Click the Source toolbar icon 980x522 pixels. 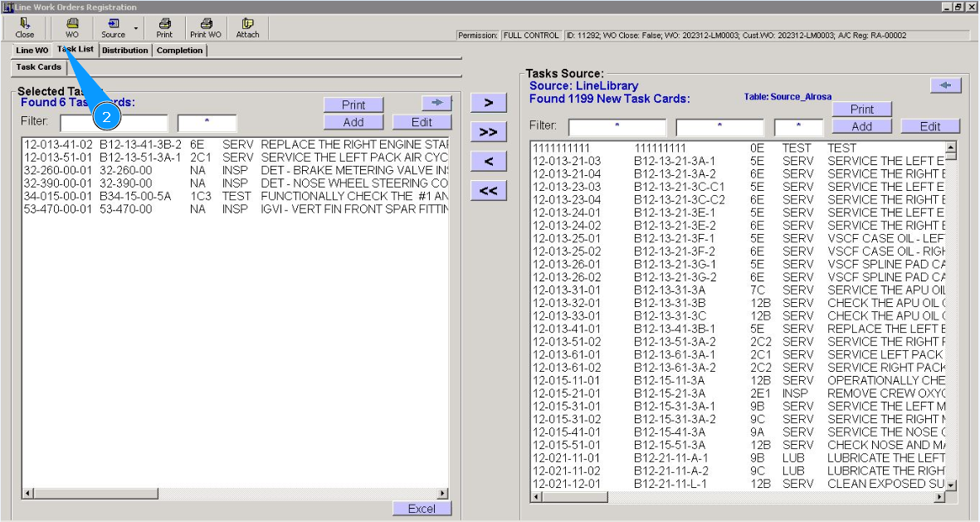click(x=113, y=28)
